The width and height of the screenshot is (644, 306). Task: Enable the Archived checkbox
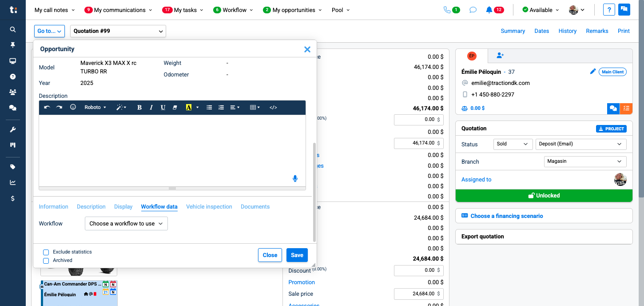(x=46, y=261)
